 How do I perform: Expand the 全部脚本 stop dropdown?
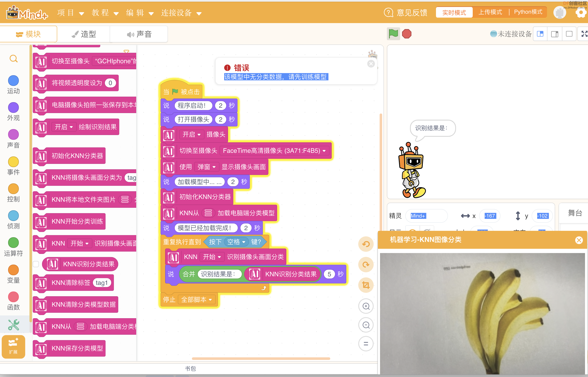coord(196,299)
